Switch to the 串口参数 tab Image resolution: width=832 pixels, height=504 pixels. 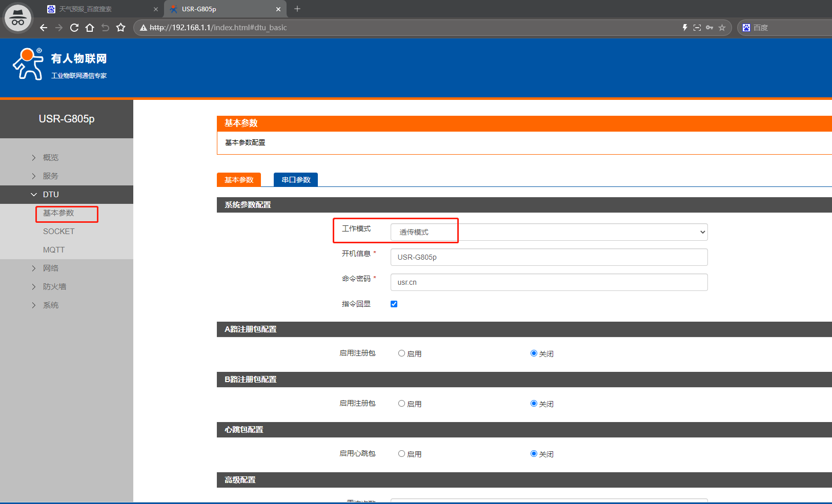tap(296, 180)
